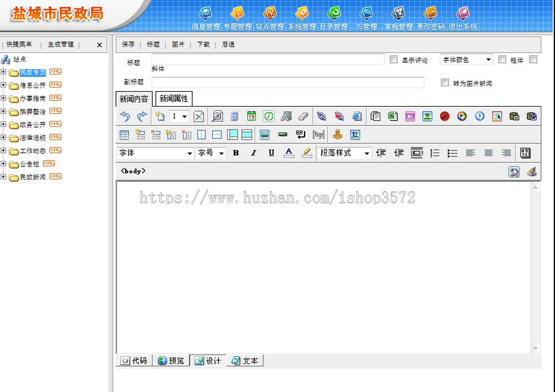
Task: Open the 段落样式 dropdown
Action: [x=344, y=153]
